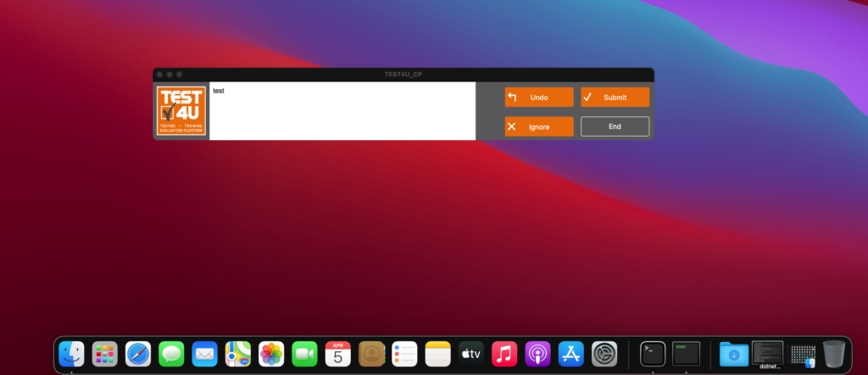Open Contacts from the dock
The image size is (868, 375).
click(x=371, y=354)
